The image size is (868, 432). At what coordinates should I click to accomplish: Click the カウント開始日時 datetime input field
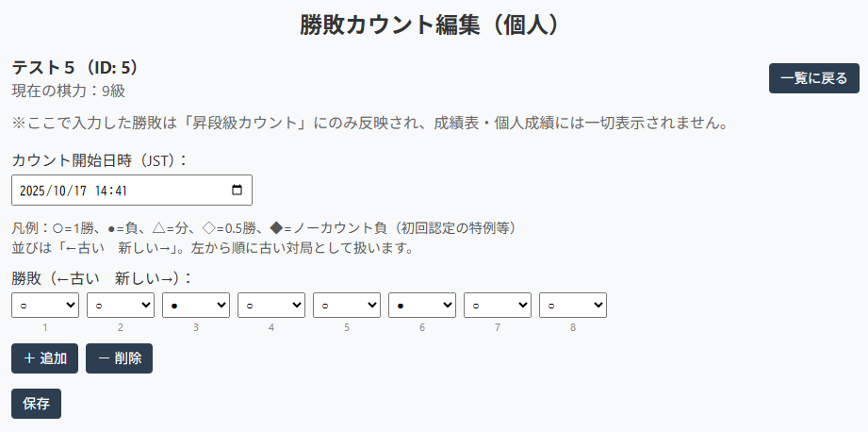pos(113,191)
